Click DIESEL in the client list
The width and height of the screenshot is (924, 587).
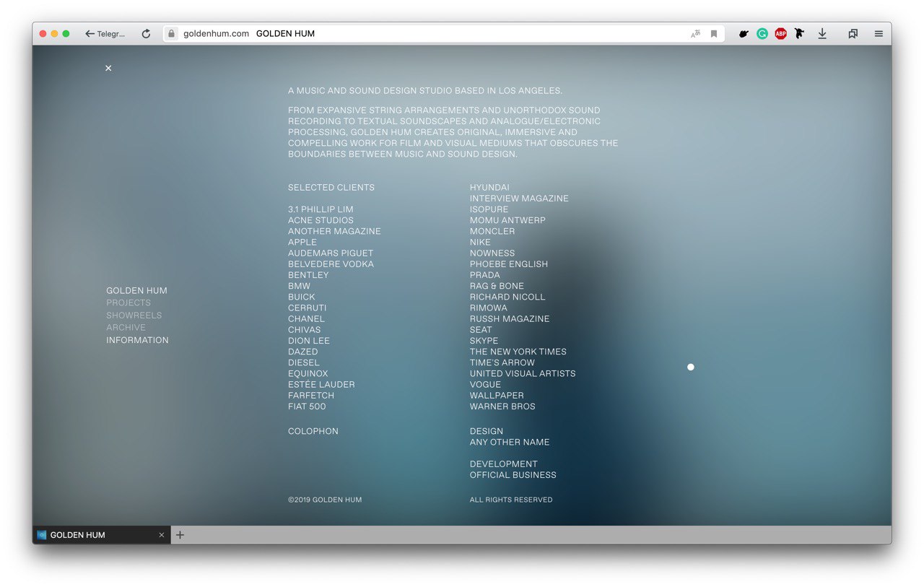click(x=304, y=363)
